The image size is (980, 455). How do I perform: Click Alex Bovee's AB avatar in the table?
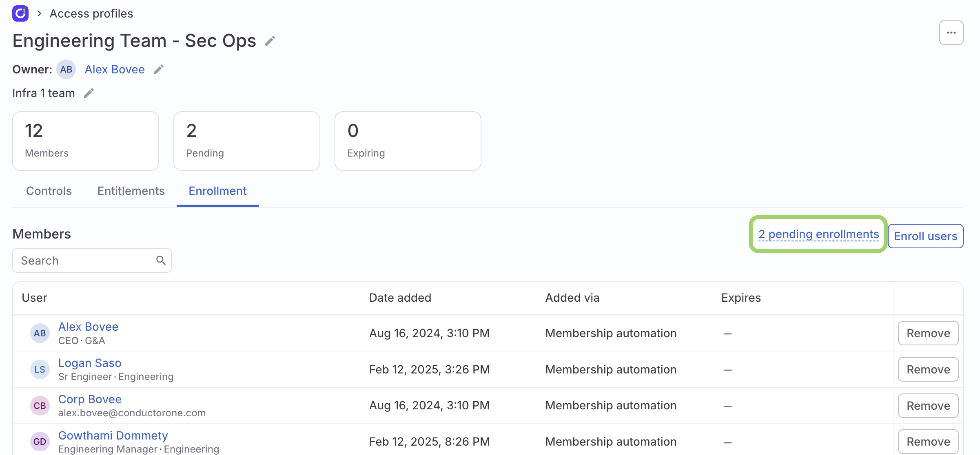click(x=40, y=333)
